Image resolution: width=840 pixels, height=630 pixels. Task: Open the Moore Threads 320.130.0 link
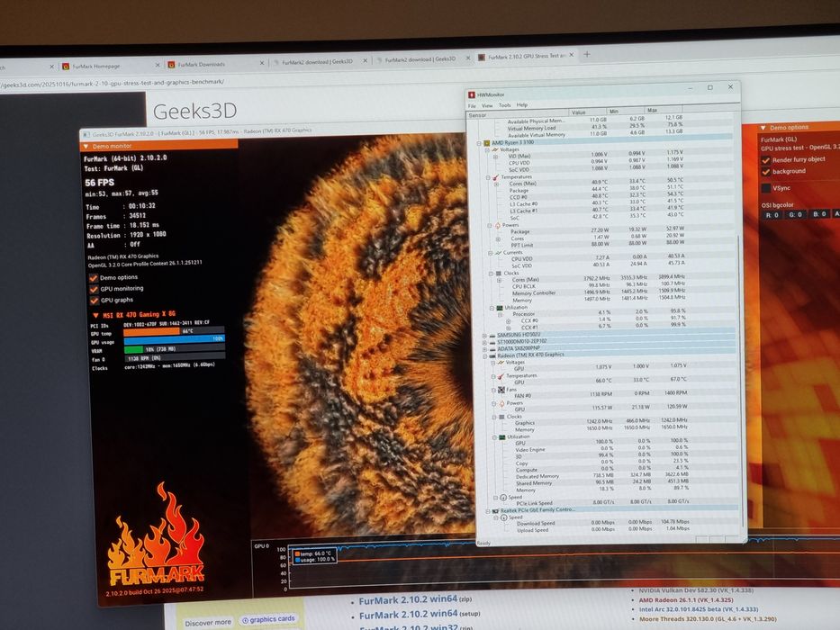707,619
